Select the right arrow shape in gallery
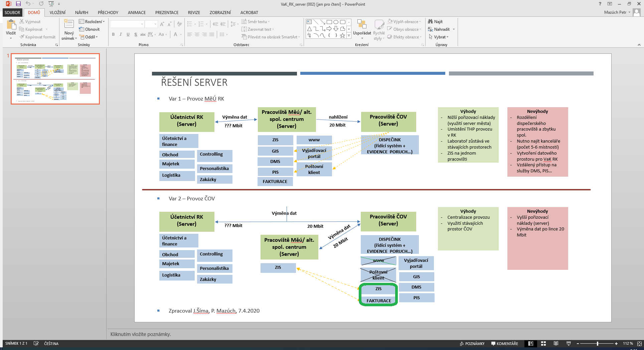This screenshot has height=350, width=644. coord(329,29)
